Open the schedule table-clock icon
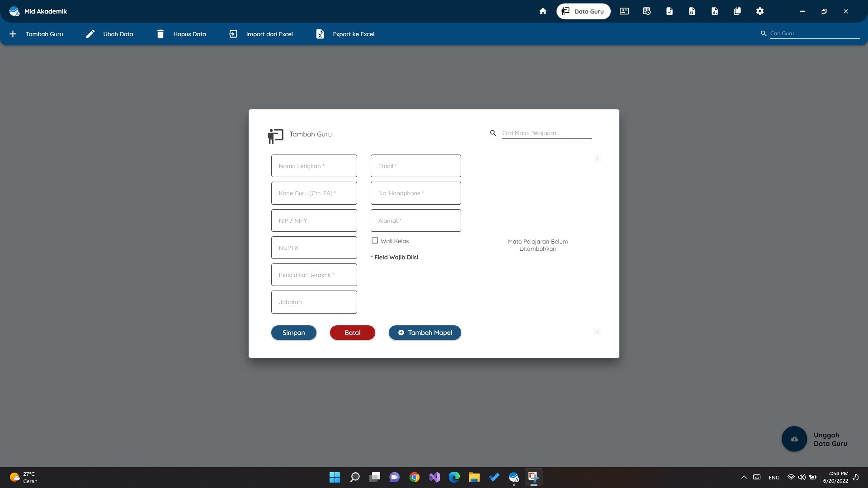This screenshot has height=488, width=868. [647, 11]
